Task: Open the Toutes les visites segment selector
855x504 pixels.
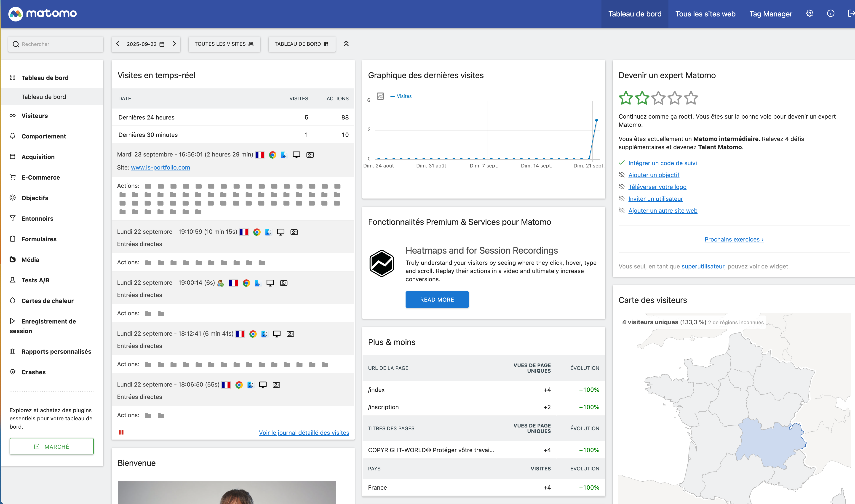Action: pyautogui.click(x=224, y=44)
